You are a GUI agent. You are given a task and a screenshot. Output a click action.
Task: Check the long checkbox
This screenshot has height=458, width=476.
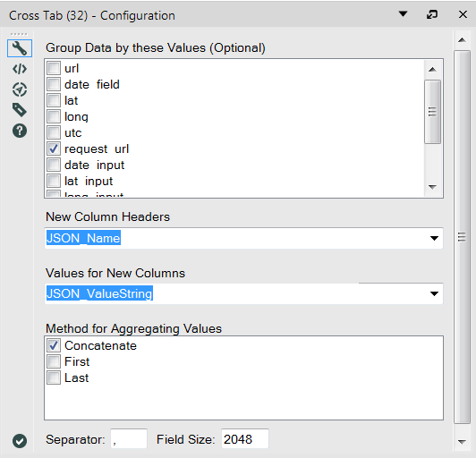pos(54,116)
